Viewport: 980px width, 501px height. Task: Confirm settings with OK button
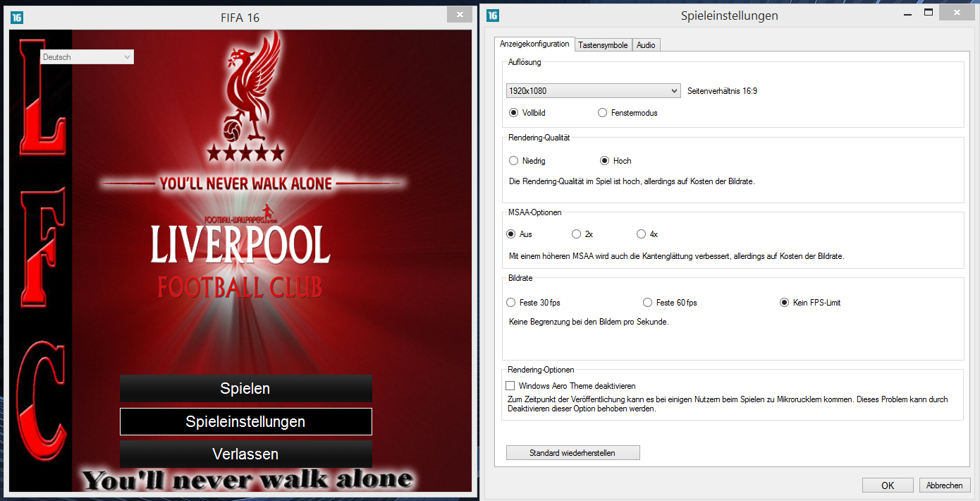pos(888,485)
